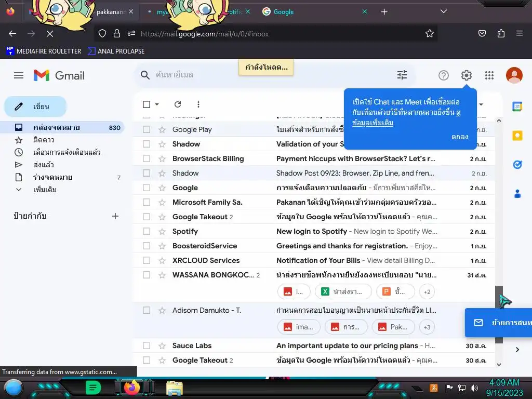Open Google Calendar side panel
The width and height of the screenshot is (532, 399).
[517, 107]
